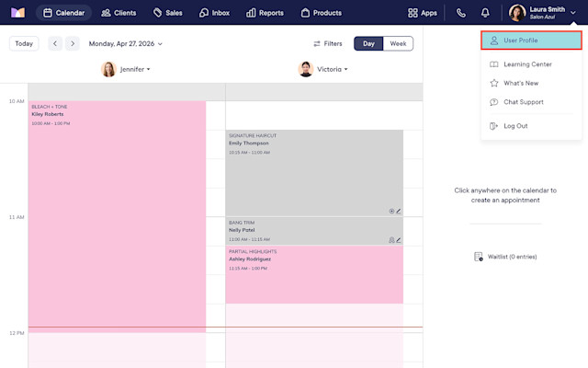Viewport: 588px width, 368px height.
Task: Open the Filters options
Action: tap(328, 43)
